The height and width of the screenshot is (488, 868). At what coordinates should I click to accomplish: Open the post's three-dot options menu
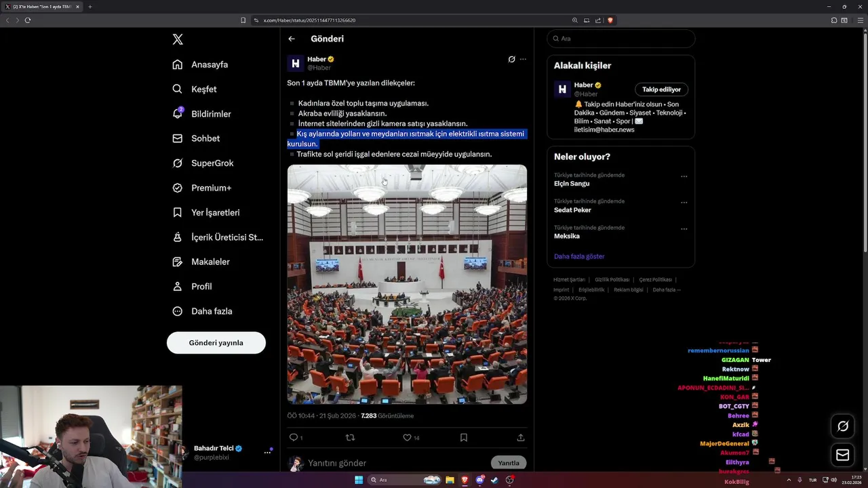tap(523, 59)
